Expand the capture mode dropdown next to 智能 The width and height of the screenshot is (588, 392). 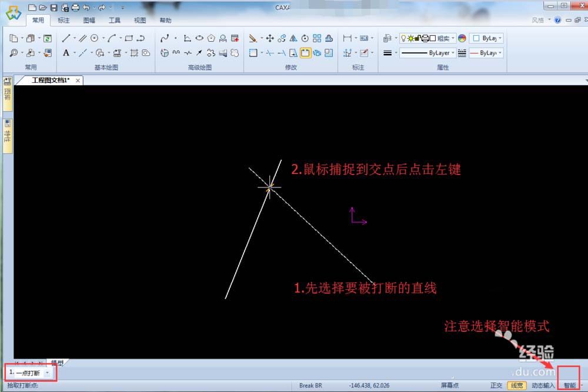click(x=582, y=386)
